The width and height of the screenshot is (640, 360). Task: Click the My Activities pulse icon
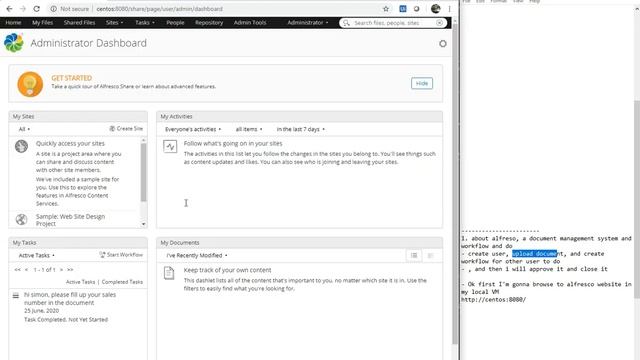click(x=170, y=146)
